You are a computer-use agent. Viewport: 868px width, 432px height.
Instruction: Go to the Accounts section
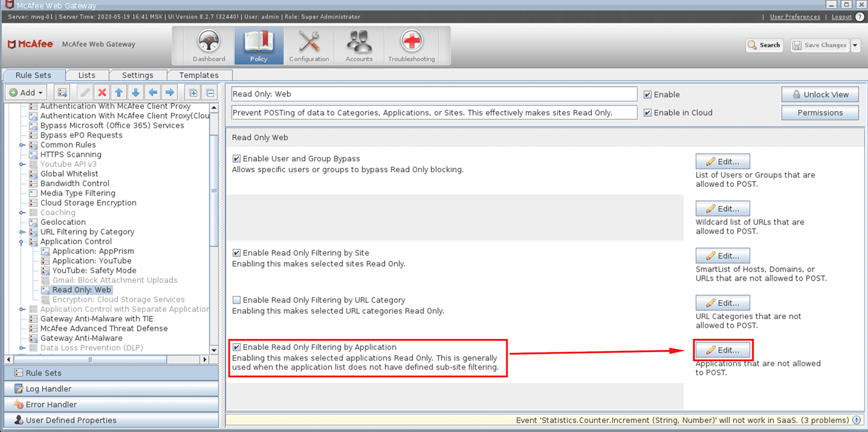(x=359, y=46)
